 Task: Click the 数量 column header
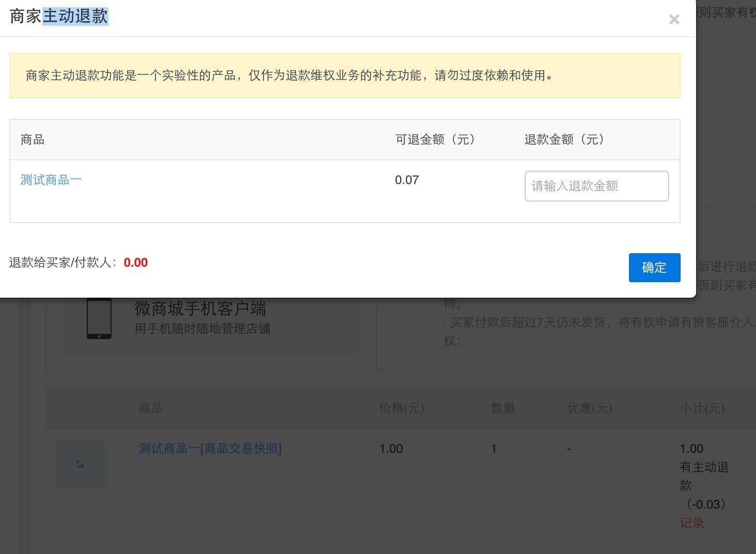click(502, 408)
